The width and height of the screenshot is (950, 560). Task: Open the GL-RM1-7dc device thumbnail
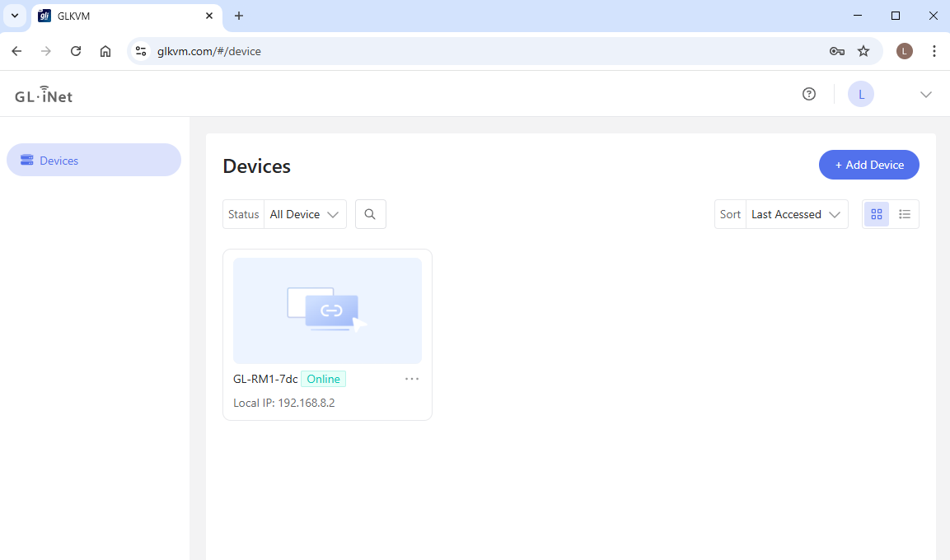(327, 310)
